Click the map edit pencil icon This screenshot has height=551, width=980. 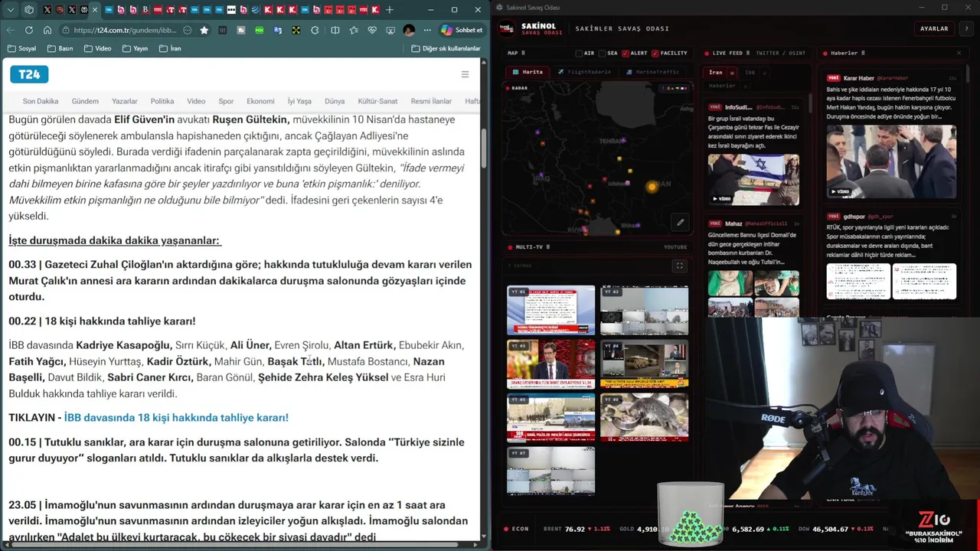coord(680,223)
